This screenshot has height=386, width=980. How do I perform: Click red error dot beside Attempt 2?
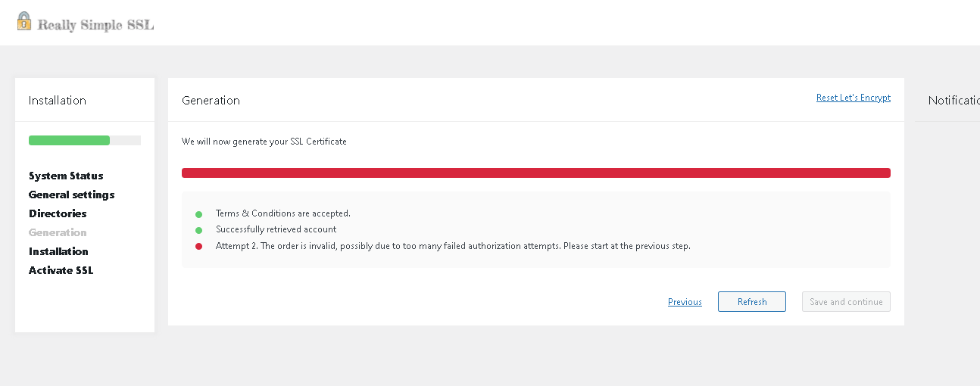pyautogui.click(x=199, y=246)
